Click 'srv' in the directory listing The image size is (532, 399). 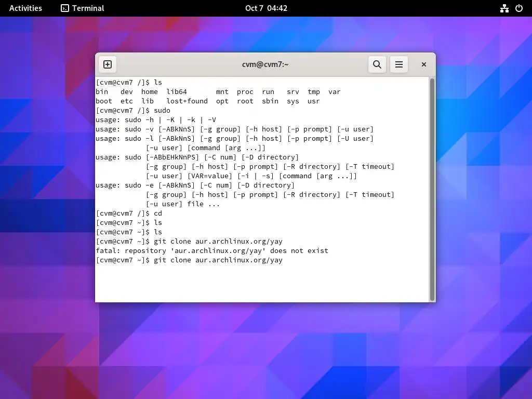point(293,91)
